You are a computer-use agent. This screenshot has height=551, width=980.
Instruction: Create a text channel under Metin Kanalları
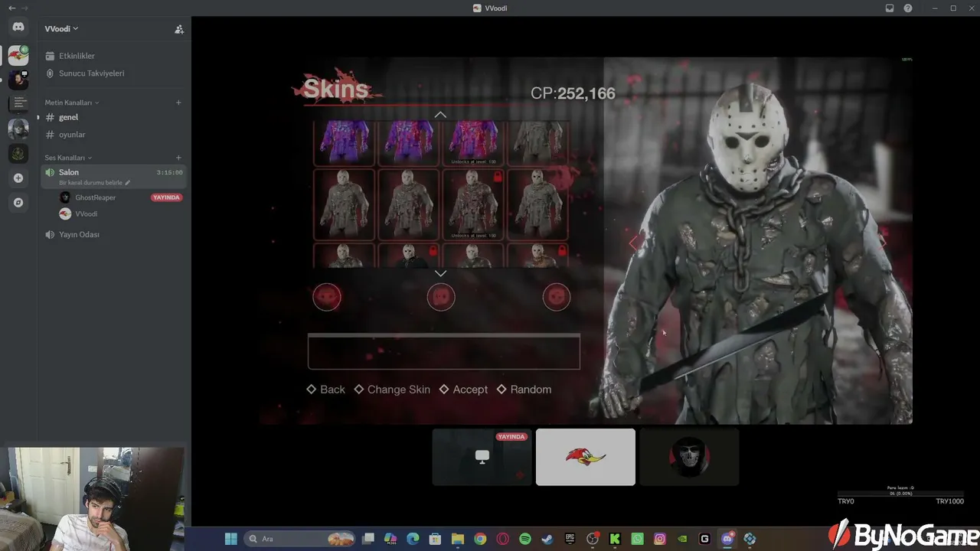(178, 103)
